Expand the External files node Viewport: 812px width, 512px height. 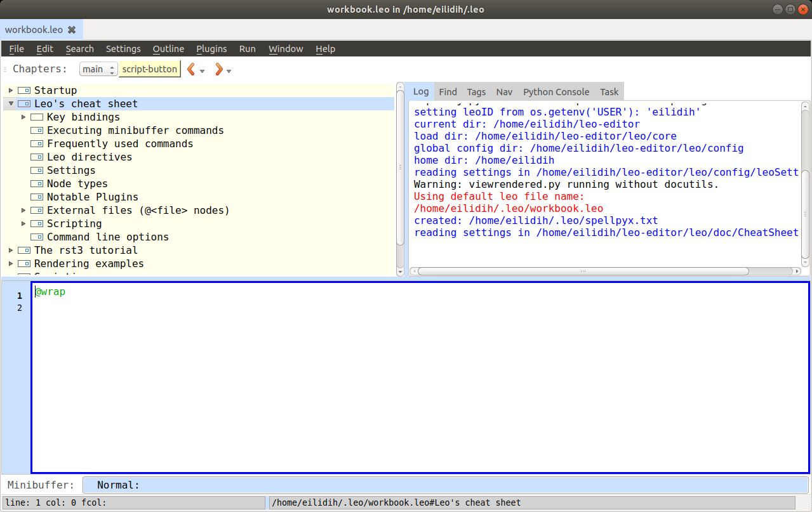click(23, 211)
